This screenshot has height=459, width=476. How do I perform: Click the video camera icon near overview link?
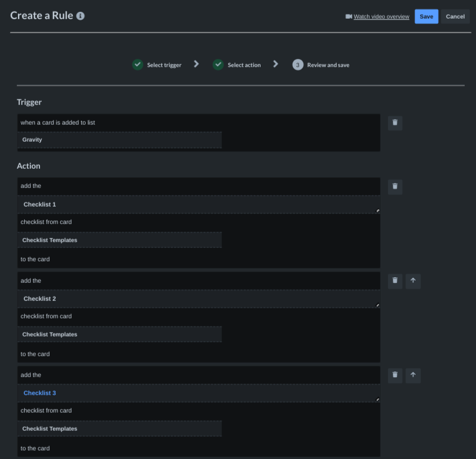[x=349, y=16]
